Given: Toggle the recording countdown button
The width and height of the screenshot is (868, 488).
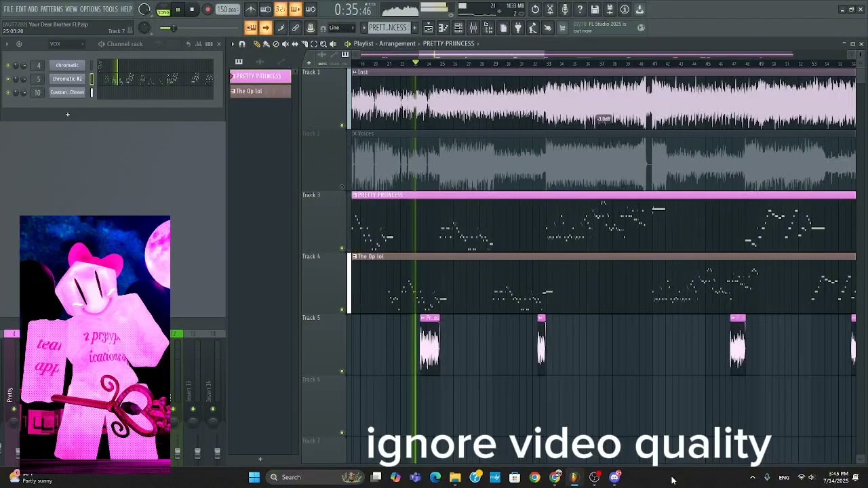Looking at the screenshot, I should 280,9.
